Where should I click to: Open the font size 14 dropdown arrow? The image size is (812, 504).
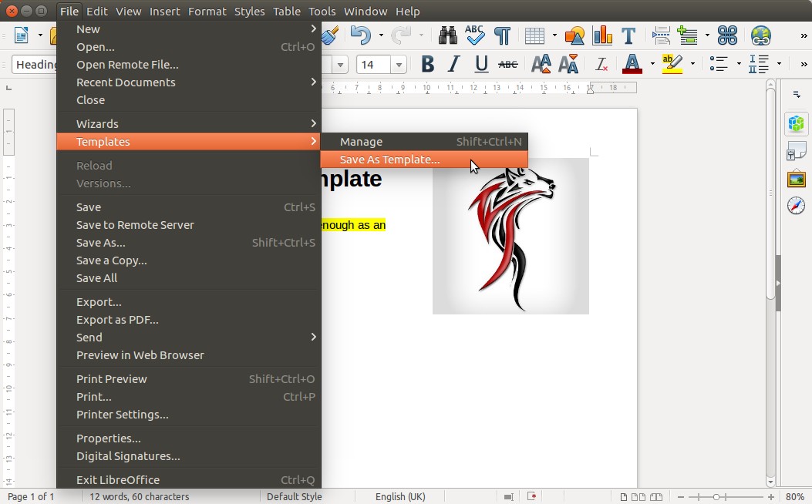coord(399,66)
